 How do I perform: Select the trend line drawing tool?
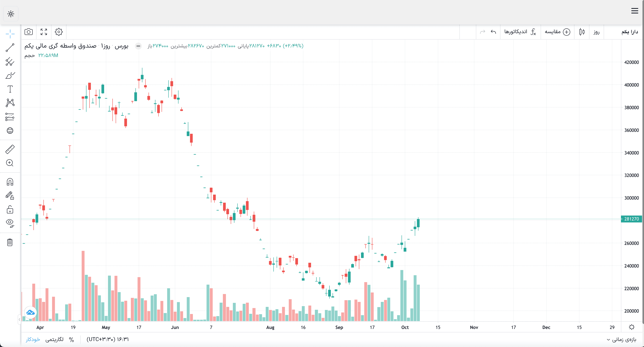click(x=10, y=47)
